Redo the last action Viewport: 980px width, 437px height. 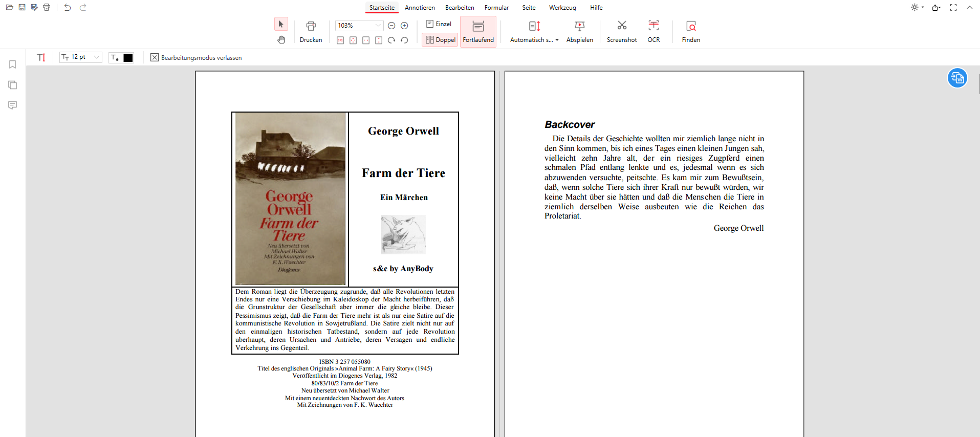click(x=83, y=8)
